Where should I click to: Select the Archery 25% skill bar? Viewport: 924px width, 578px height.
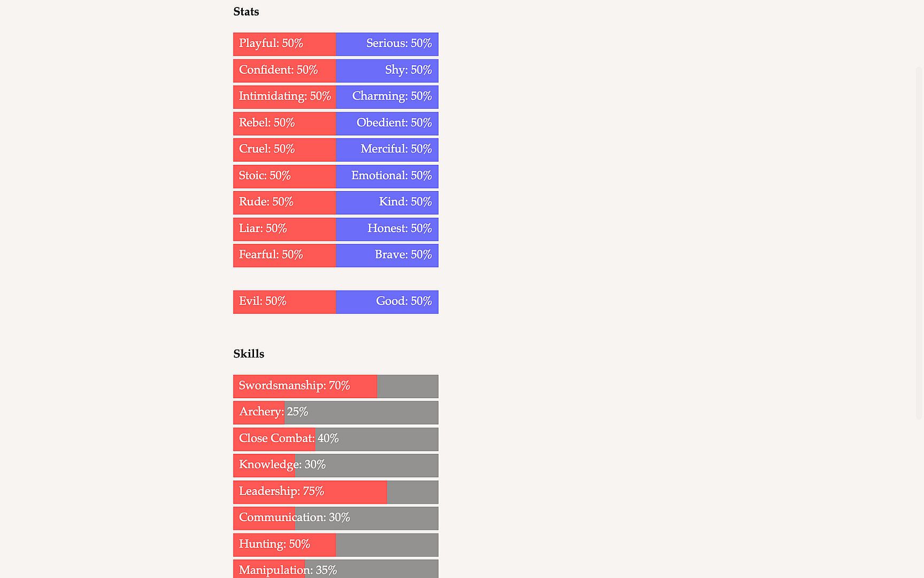tap(336, 413)
